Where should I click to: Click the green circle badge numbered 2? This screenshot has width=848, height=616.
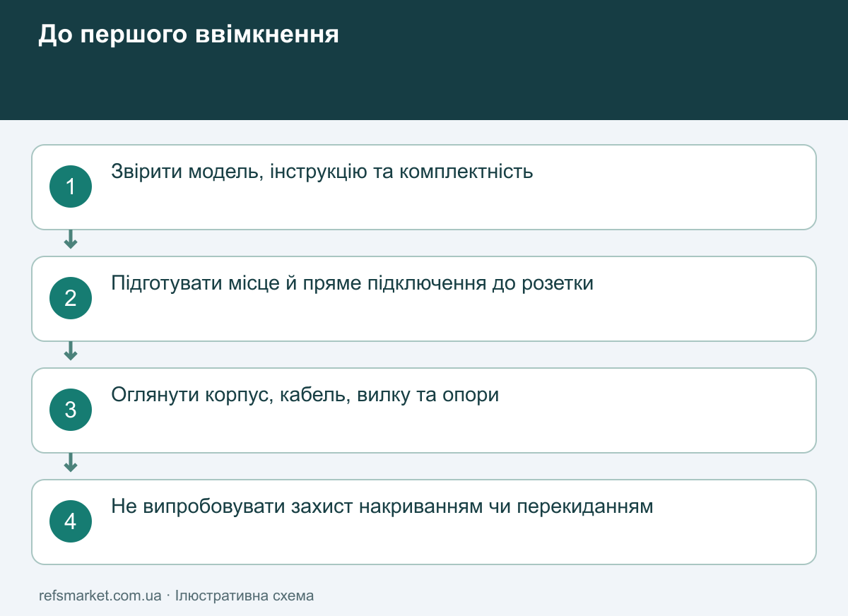tap(71, 298)
